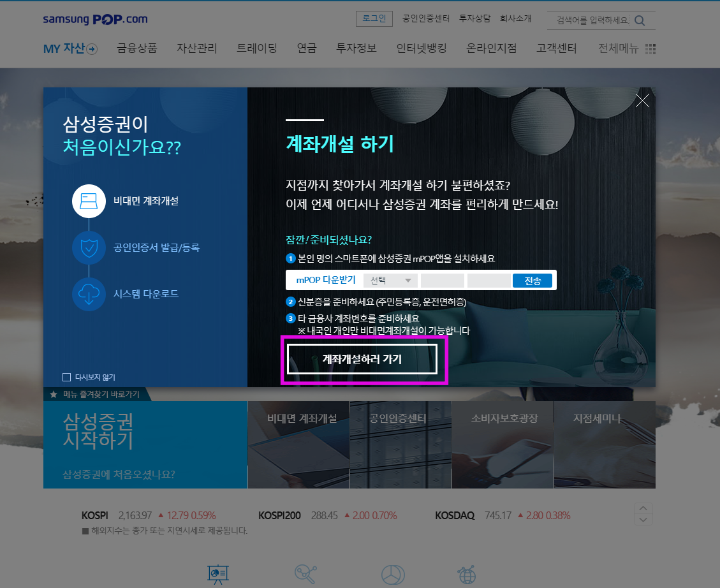Image resolution: width=720 pixels, height=588 pixels.
Task: Click the 삼성증권 시작하기 panel
Action: pyautogui.click(x=145, y=445)
